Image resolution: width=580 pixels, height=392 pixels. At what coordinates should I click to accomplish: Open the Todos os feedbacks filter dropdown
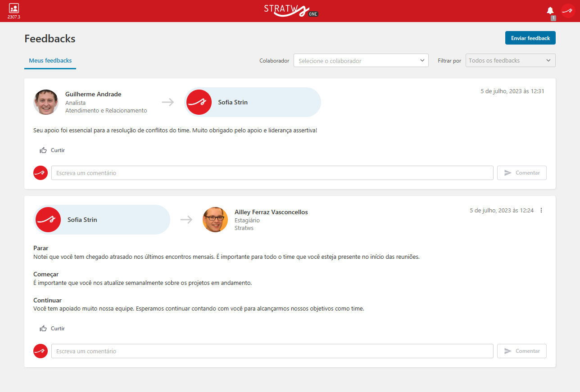[x=511, y=60]
